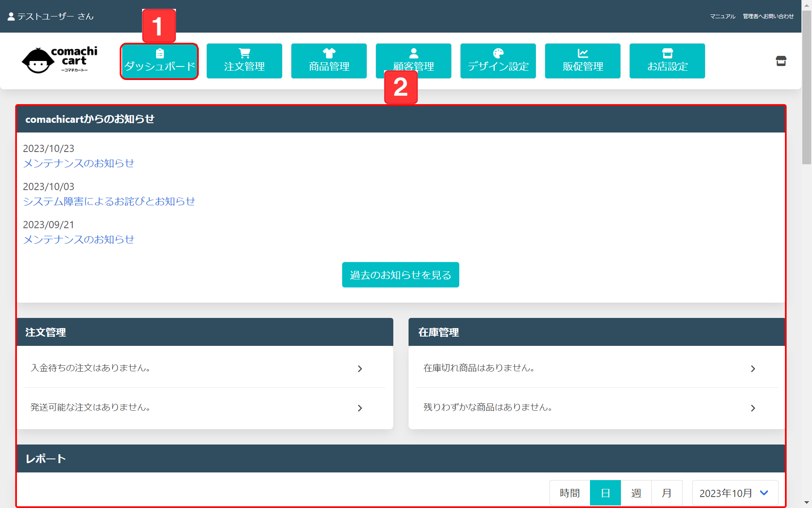Viewport: 812px width, 508px height.
Task: Open システム障害によるお詫びとお知らせ link
Action: click(x=109, y=202)
